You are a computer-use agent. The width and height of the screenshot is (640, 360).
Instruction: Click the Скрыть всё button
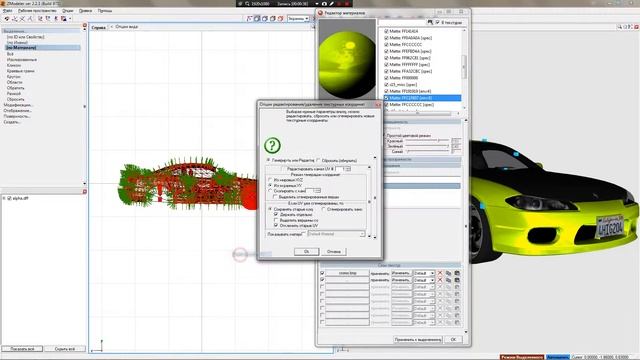[64, 349]
